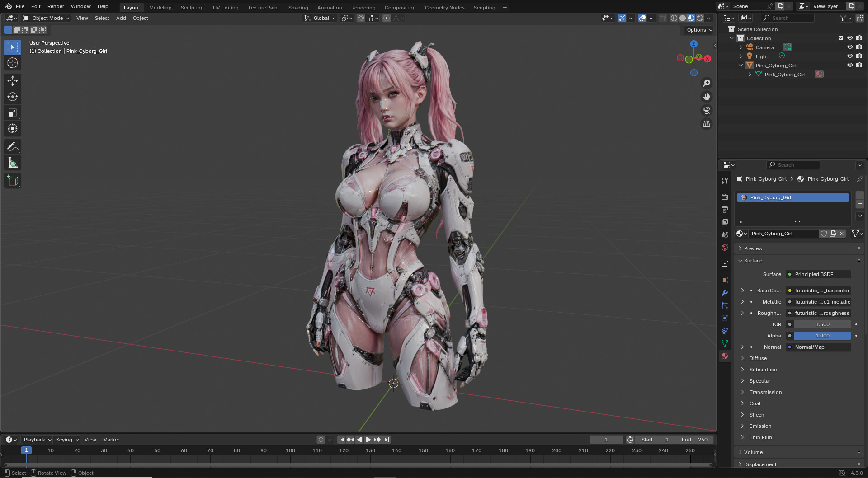
Task: Play the animation
Action: coord(368,440)
